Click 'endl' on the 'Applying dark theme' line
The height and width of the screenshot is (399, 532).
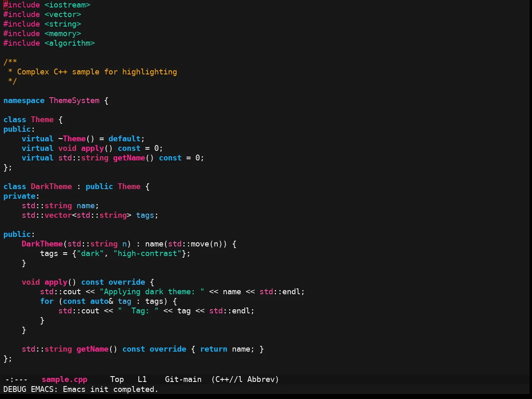click(291, 292)
